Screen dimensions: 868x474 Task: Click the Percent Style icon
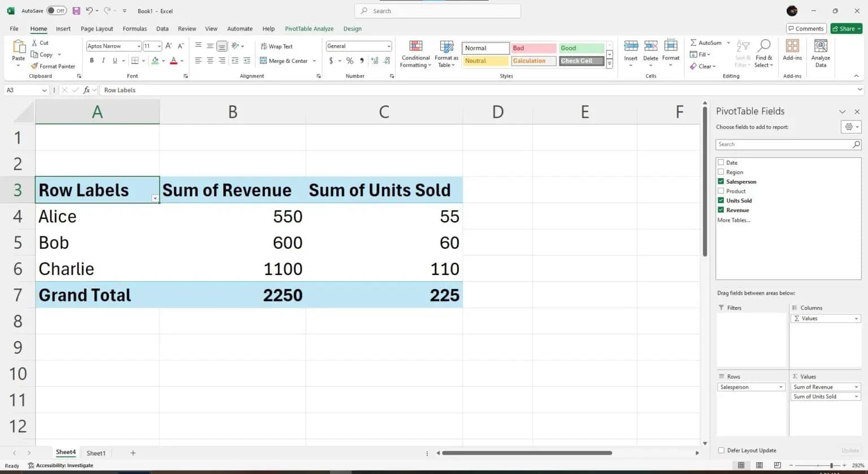350,61
